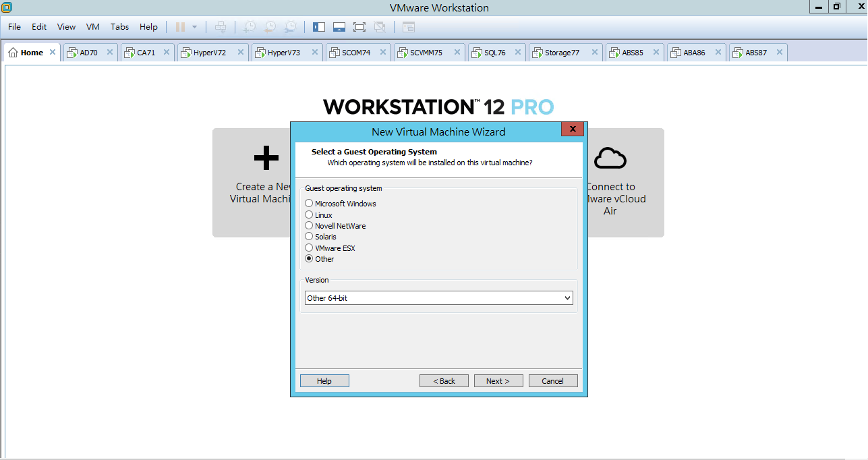This screenshot has width=868, height=460.
Task: Click the Unity mode toolbar icon
Action: click(x=380, y=27)
